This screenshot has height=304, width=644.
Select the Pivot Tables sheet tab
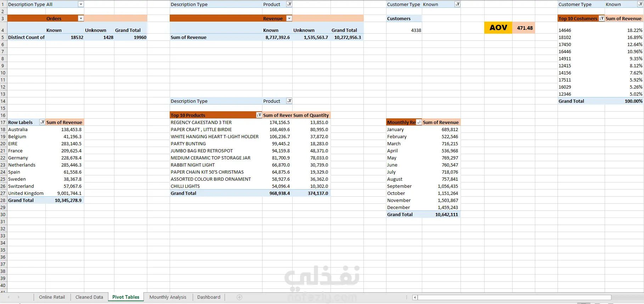[126, 297]
